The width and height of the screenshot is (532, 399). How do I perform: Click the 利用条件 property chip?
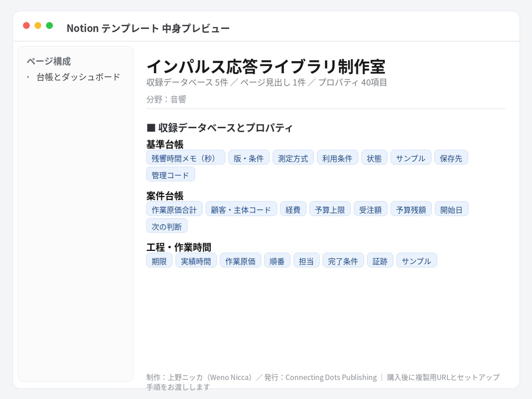point(337,157)
